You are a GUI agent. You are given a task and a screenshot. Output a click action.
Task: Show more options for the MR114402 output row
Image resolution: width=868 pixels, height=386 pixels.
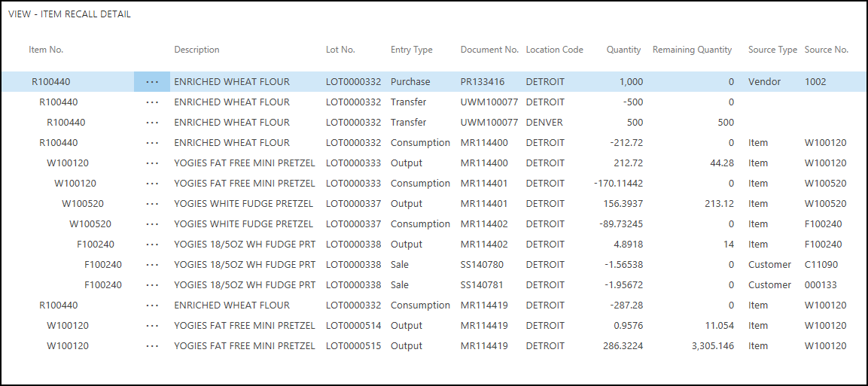point(152,245)
